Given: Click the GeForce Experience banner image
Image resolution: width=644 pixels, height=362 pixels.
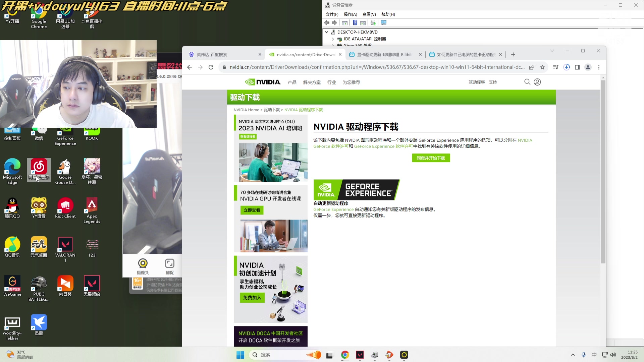Looking at the screenshot, I should point(357,190).
